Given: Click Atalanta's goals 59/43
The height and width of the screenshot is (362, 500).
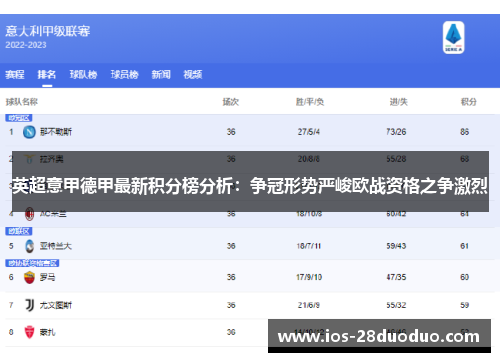Looking at the screenshot, I should coord(396,246).
